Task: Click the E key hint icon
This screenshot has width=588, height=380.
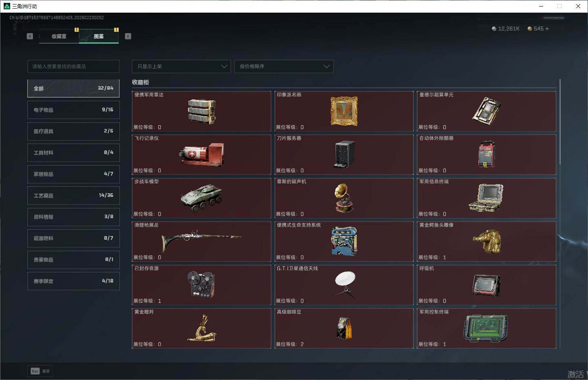Action: [x=128, y=36]
